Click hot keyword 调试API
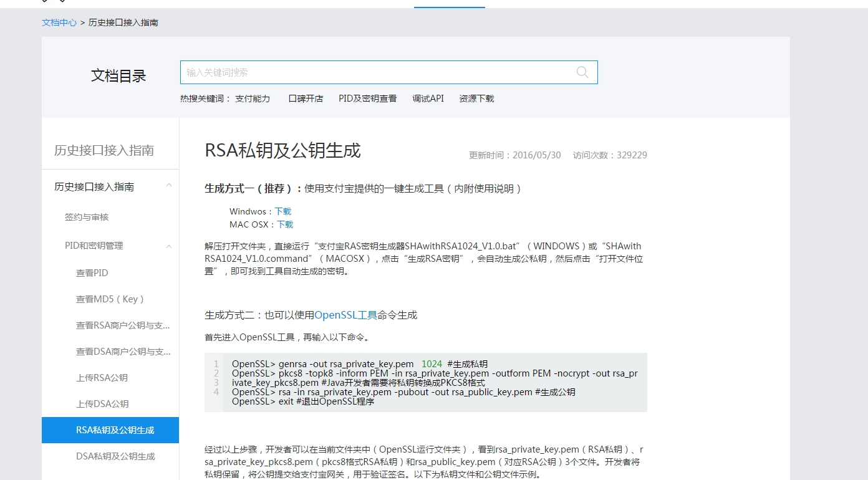The height and width of the screenshot is (480, 868). point(428,98)
